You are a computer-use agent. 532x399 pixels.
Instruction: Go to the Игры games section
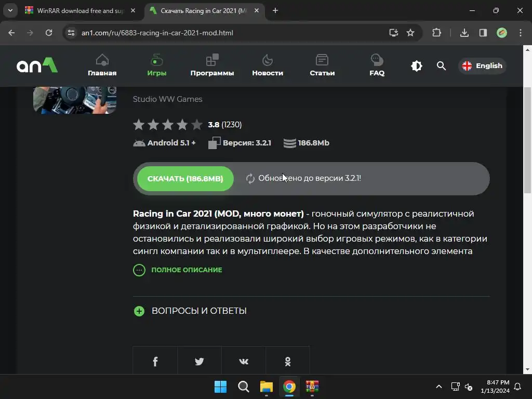(157, 65)
